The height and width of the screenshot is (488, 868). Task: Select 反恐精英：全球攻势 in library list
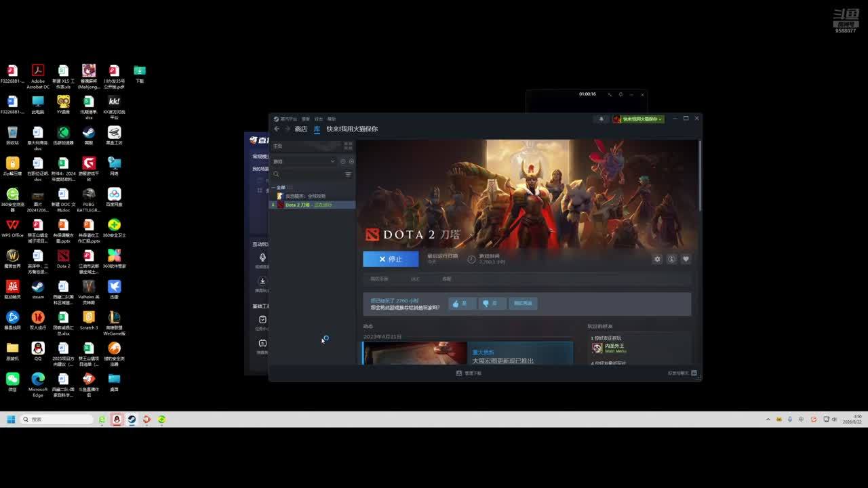tap(313, 196)
